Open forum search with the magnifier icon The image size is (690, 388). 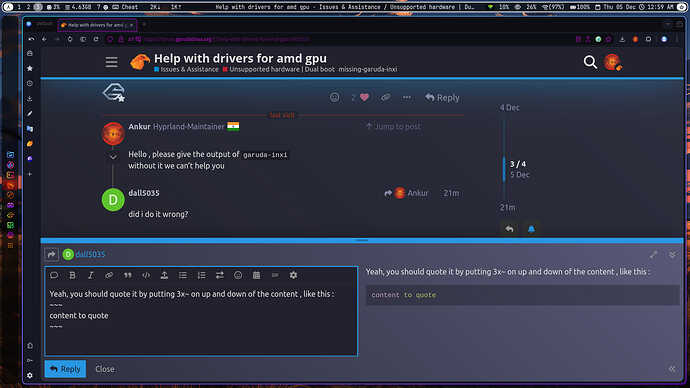click(590, 62)
